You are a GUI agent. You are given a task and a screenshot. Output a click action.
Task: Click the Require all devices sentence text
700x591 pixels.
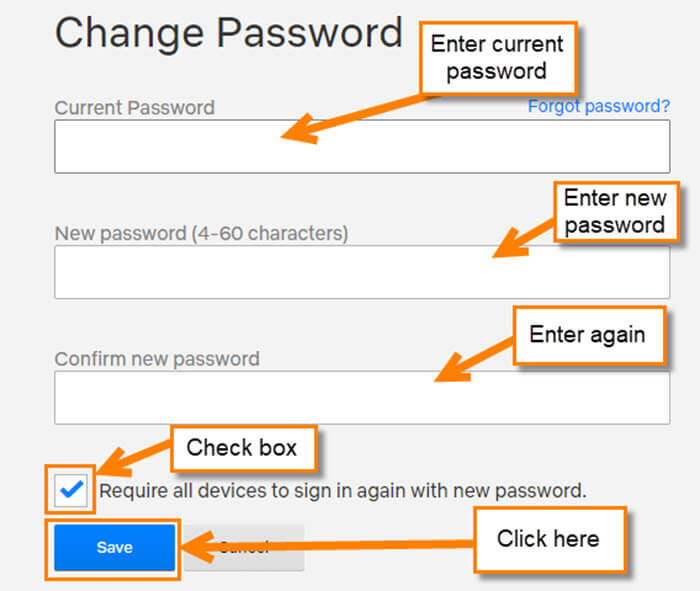[342, 491]
